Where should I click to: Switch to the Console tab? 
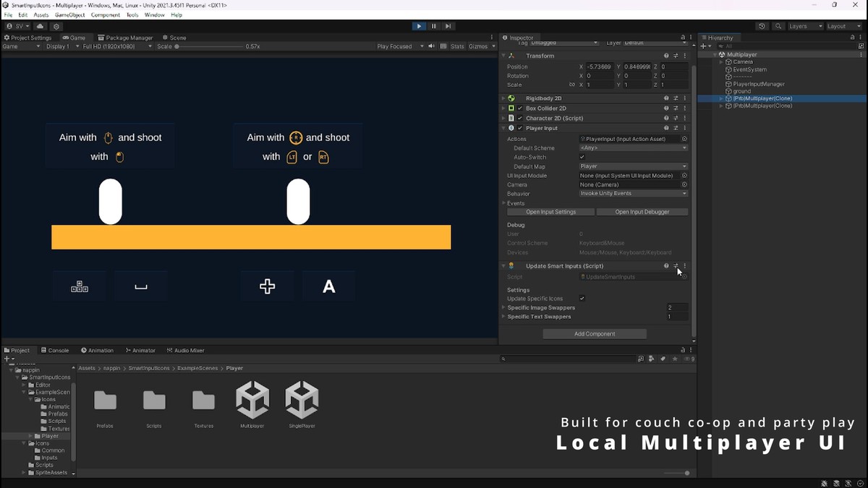pyautogui.click(x=56, y=350)
